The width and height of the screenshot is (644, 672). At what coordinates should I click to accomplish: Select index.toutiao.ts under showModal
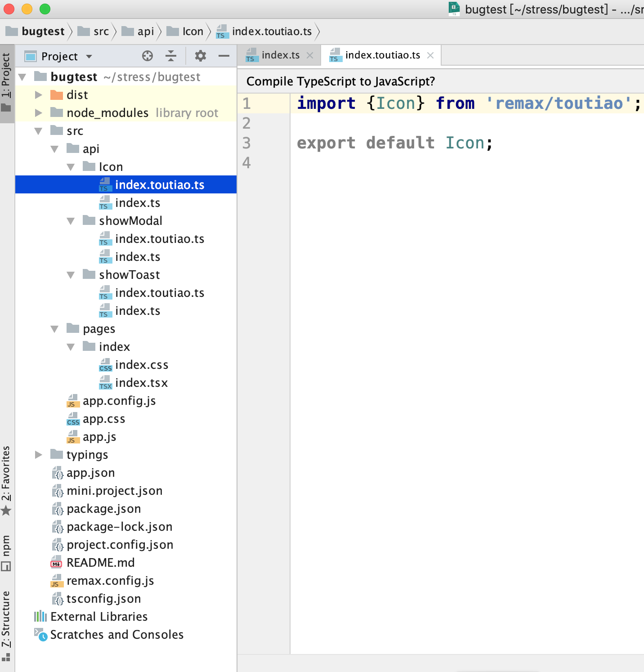pos(152,239)
